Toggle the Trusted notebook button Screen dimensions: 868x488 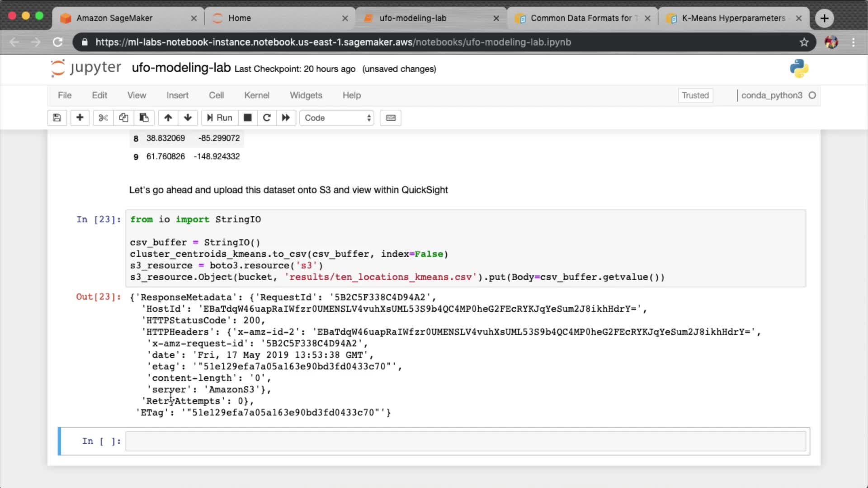[x=695, y=95]
